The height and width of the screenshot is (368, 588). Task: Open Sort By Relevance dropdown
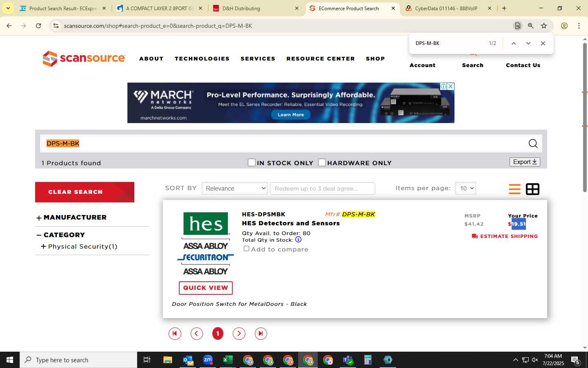(x=235, y=188)
